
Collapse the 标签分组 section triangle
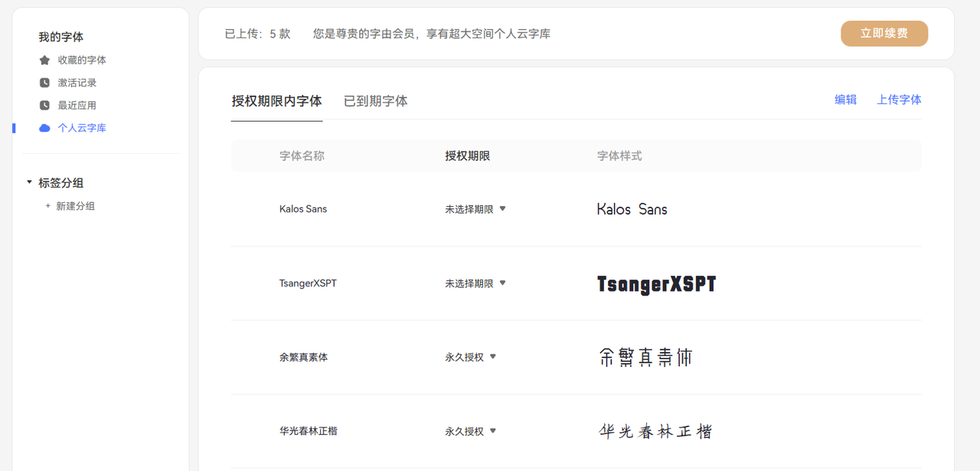pyautogui.click(x=29, y=182)
